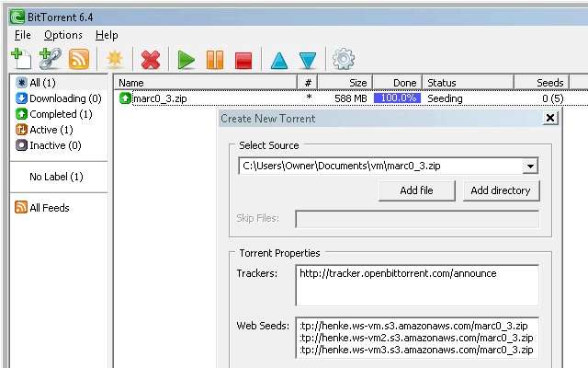Stop the torrent with the red stop icon
This screenshot has height=368, width=588.
click(x=243, y=61)
